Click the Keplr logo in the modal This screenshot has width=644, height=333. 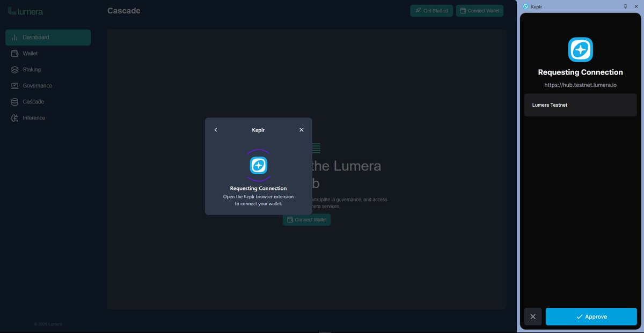(259, 165)
